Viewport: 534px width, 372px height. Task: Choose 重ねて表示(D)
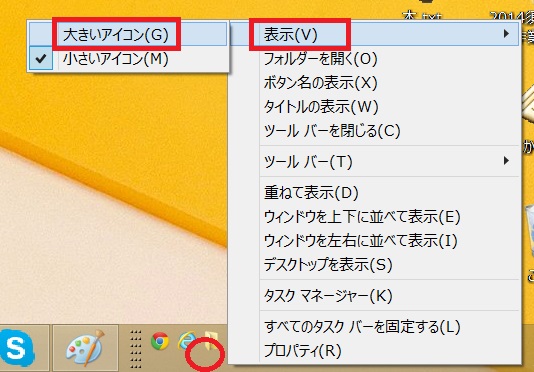pyautogui.click(x=375, y=193)
